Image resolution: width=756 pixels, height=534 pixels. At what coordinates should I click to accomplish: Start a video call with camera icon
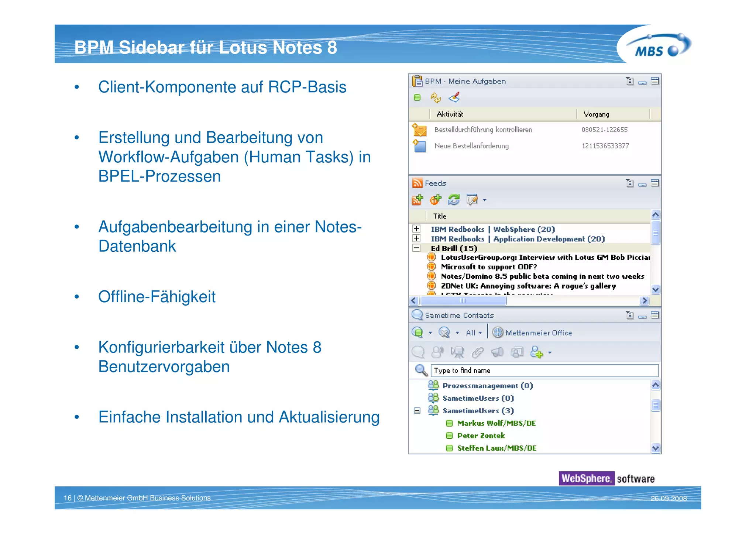458,352
